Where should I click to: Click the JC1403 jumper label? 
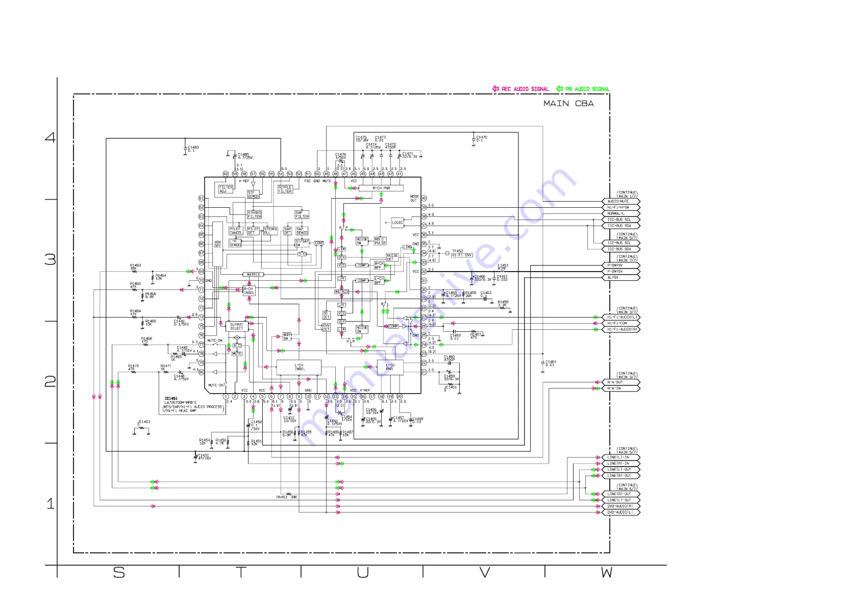(x=144, y=423)
